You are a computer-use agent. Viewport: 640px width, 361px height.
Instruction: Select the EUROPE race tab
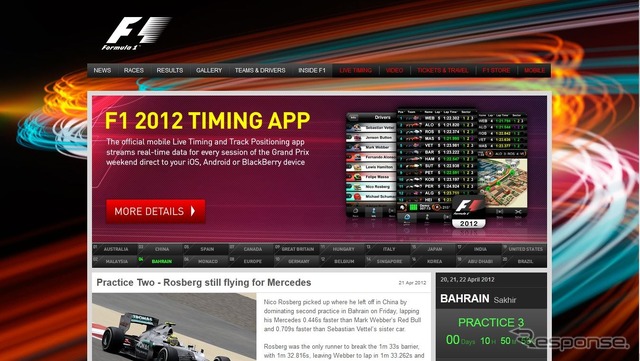click(252, 261)
